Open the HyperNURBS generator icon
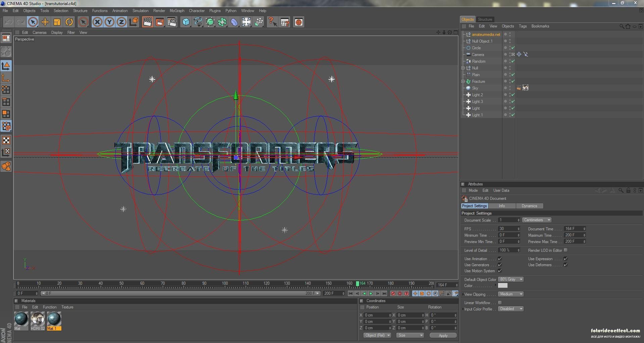Viewport: 644px width, 343px height. click(210, 22)
